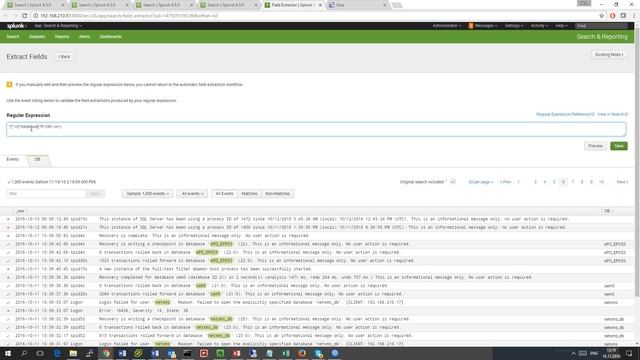This screenshot has height=360, width=640.
Task: Toggle the Original search included checkbox
Action: pos(453,182)
